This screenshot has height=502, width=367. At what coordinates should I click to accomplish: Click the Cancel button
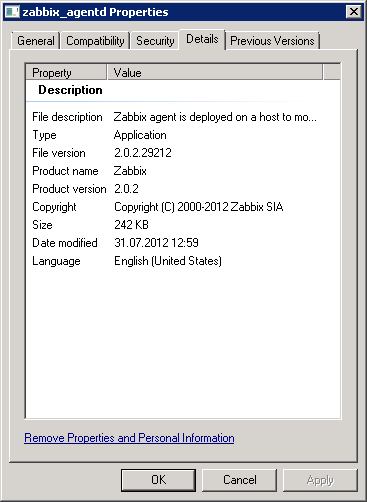pyautogui.click(x=240, y=480)
